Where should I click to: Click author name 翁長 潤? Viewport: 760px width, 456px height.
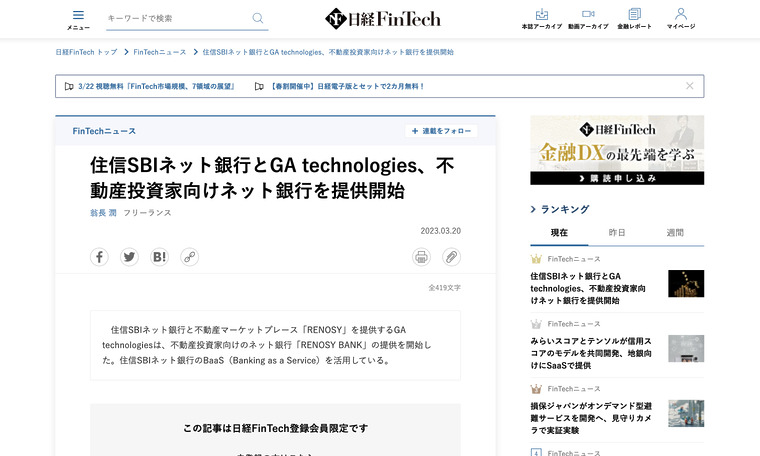(x=103, y=213)
